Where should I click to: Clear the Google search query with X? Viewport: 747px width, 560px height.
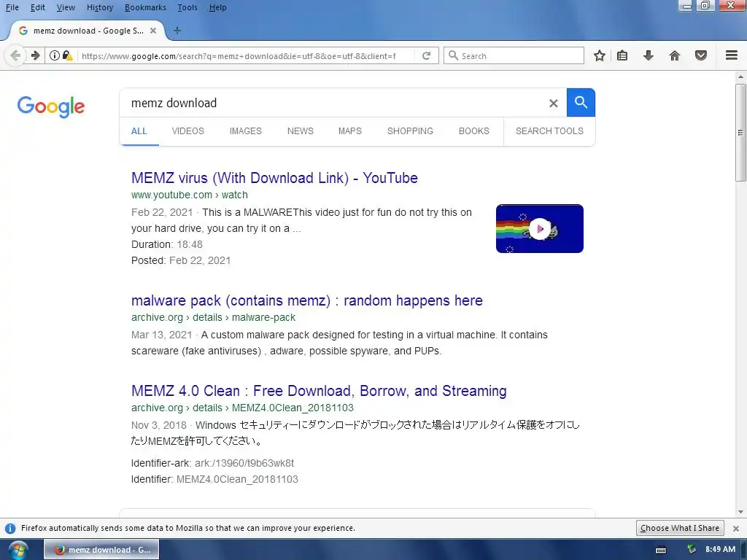click(553, 104)
